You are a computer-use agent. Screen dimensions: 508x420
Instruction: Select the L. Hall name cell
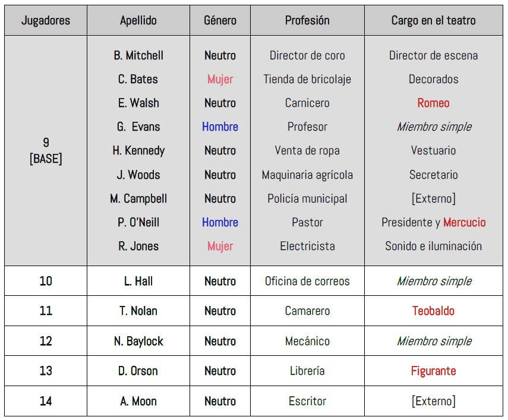click(x=138, y=281)
